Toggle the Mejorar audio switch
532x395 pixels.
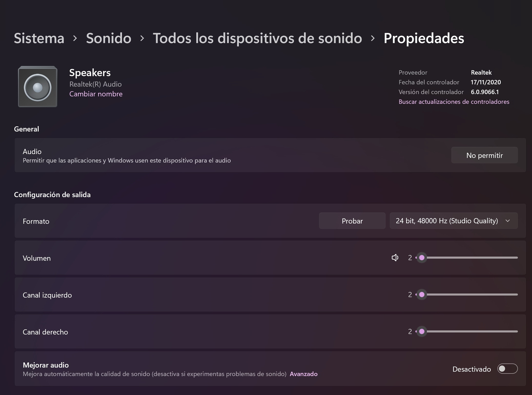coord(507,369)
